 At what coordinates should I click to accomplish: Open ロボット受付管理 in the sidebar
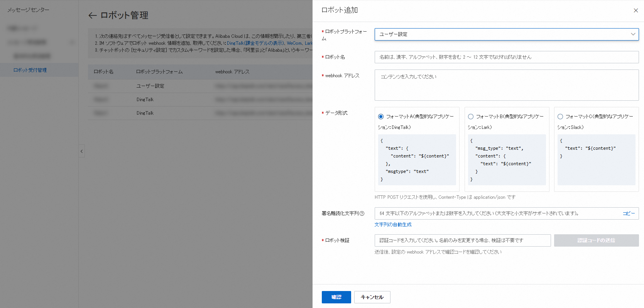click(30, 70)
